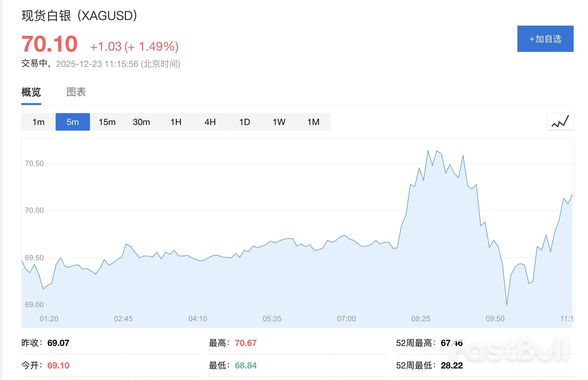Click the +加自选 watchlist button
588x380 pixels.
pyautogui.click(x=545, y=39)
